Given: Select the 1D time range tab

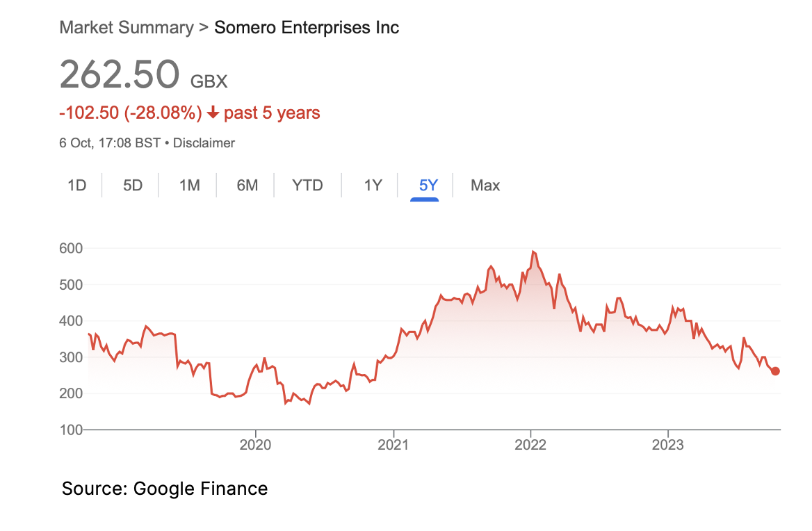Looking at the screenshot, I should point(77,186).
